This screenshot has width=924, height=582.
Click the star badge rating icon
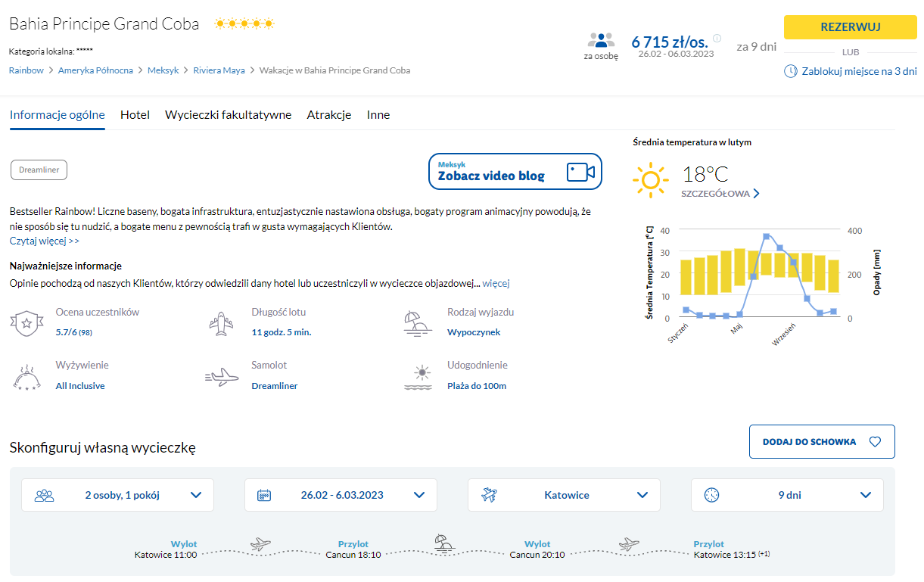tap(26, 322)
